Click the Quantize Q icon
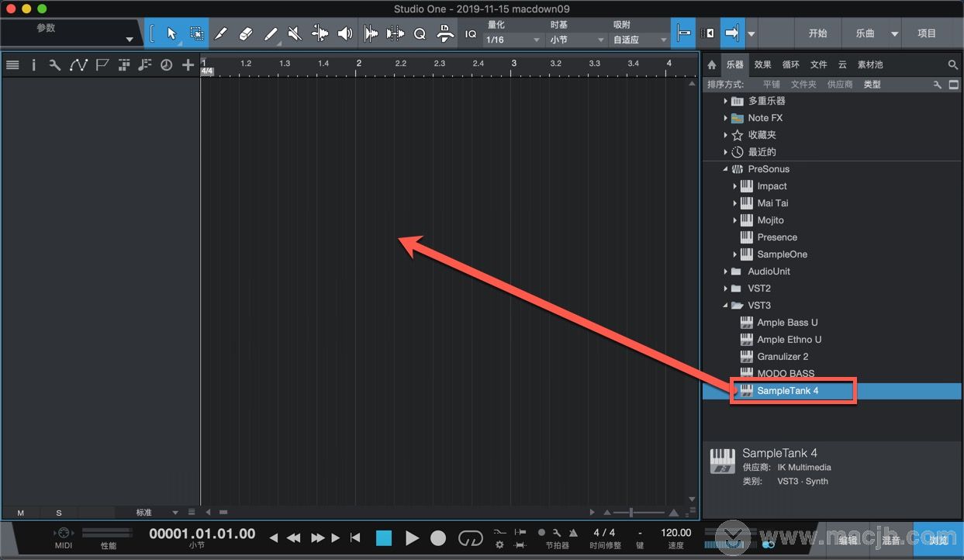The height and width of the screenshot is (560, 964). 420,34
